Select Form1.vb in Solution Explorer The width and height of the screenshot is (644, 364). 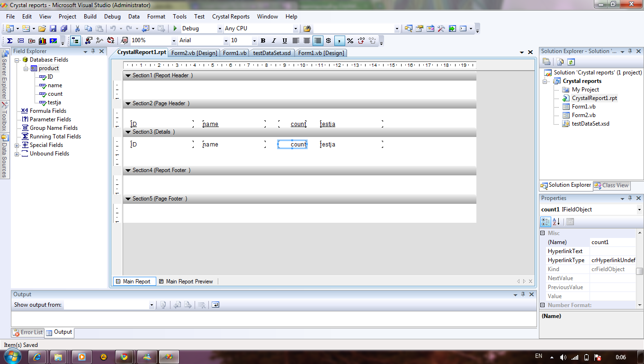(x=583, y=107)
